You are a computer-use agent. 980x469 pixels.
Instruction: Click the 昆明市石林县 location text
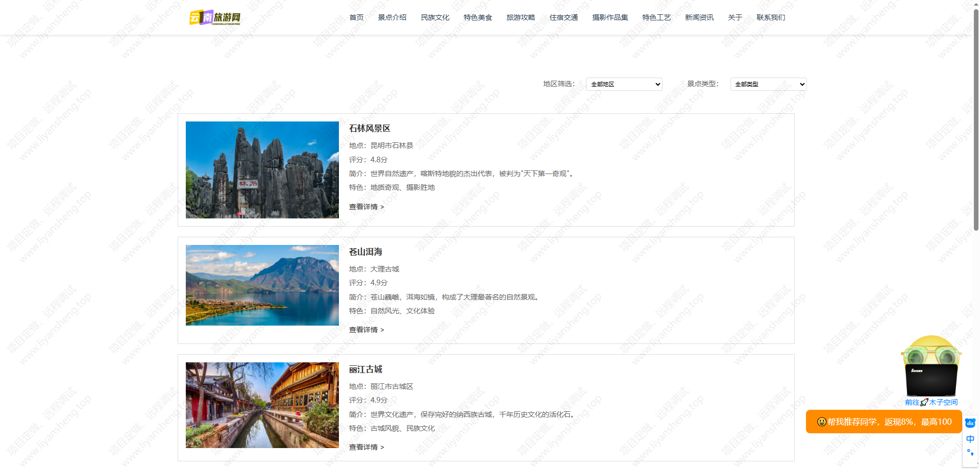(x=391, y=146)
